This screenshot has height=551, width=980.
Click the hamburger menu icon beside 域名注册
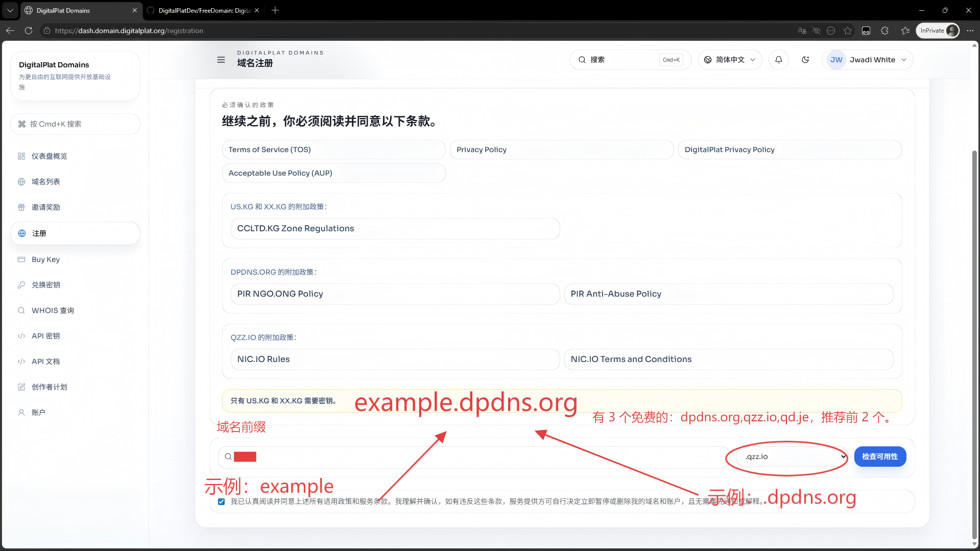[x=221, y=60]
